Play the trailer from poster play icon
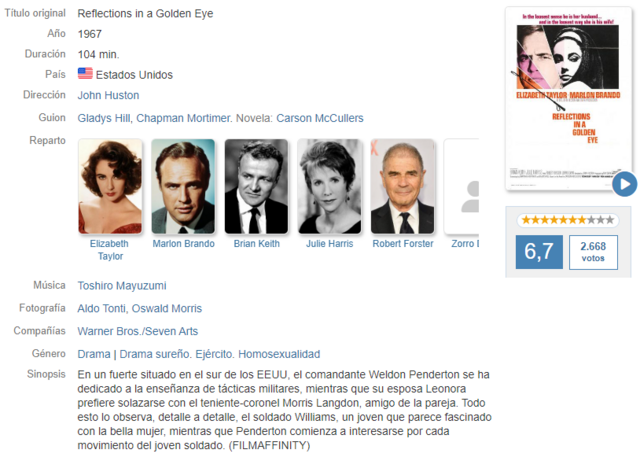The width and height of the screenshot is (640, 457). tap(624, 184)
